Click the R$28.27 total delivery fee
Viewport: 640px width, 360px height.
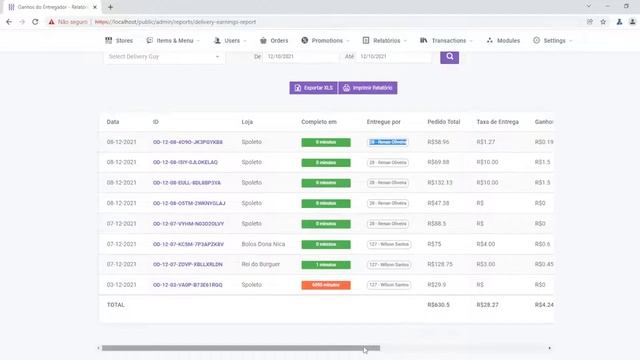point(487,305)
